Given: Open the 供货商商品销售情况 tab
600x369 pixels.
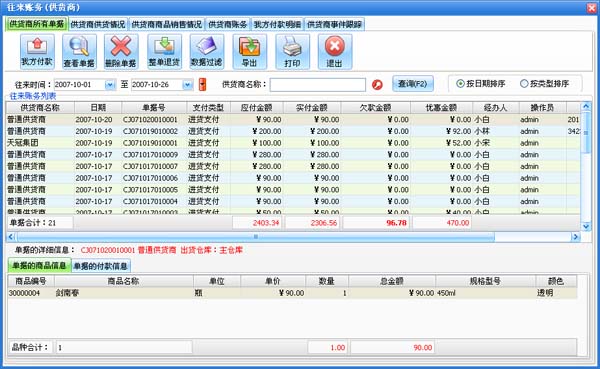Looking at the screenshot, I should [166, 24].
